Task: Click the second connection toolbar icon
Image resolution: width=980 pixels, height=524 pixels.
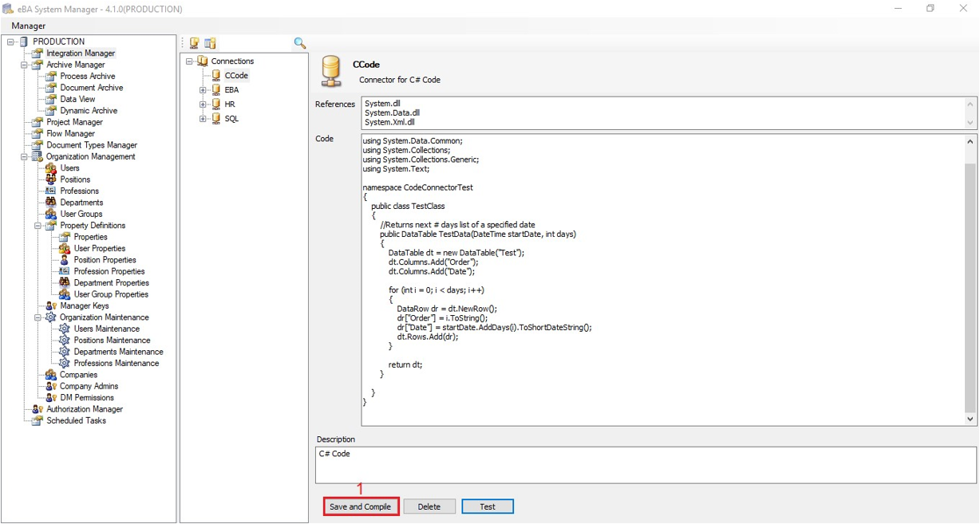Action: [210, 43]
